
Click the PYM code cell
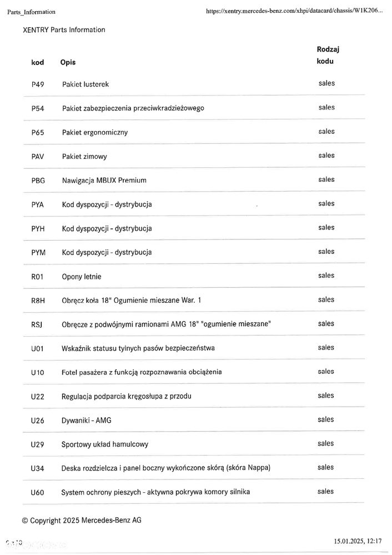pos(38,253)
